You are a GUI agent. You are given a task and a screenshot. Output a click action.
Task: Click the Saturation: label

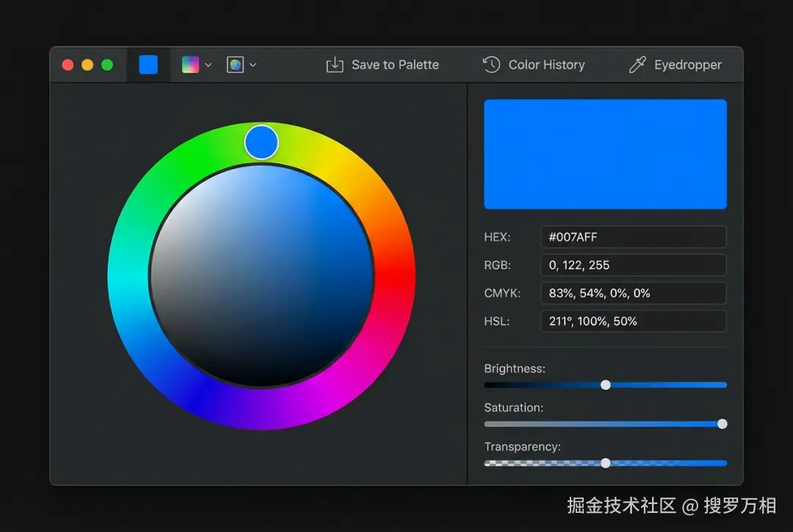513,407
